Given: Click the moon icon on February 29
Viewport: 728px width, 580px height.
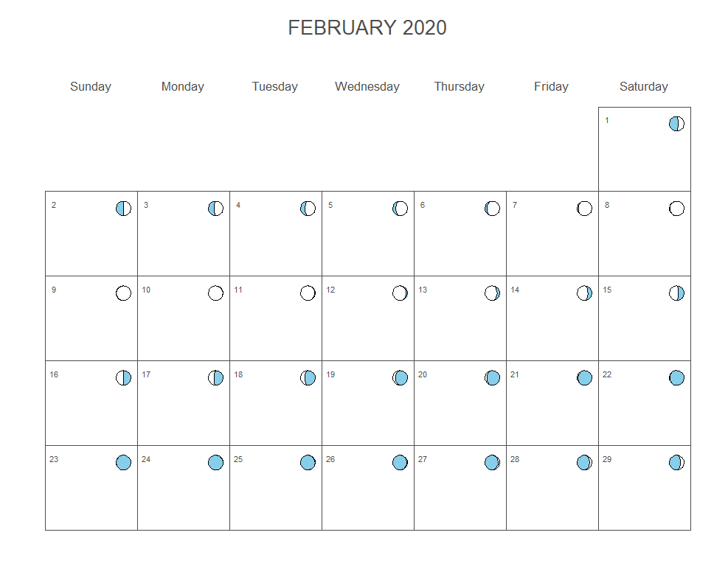Looking at the screenshot, I should coord(676,462).
